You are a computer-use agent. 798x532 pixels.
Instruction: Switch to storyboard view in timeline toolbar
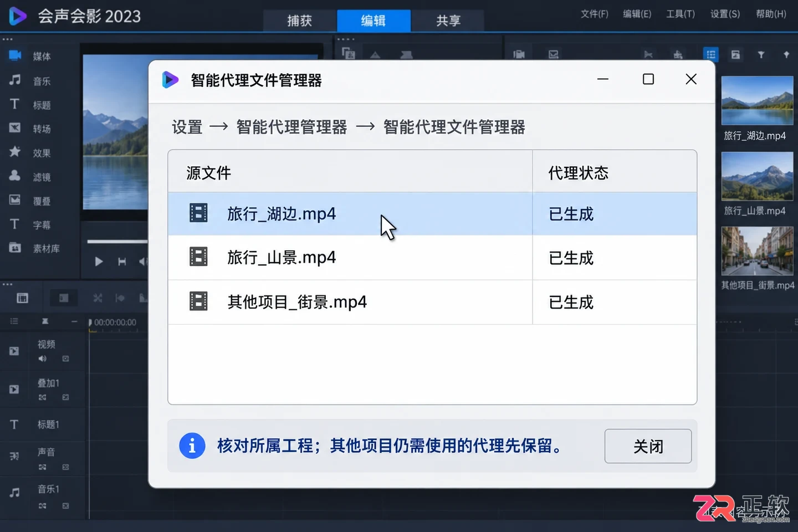coord(22,298)
